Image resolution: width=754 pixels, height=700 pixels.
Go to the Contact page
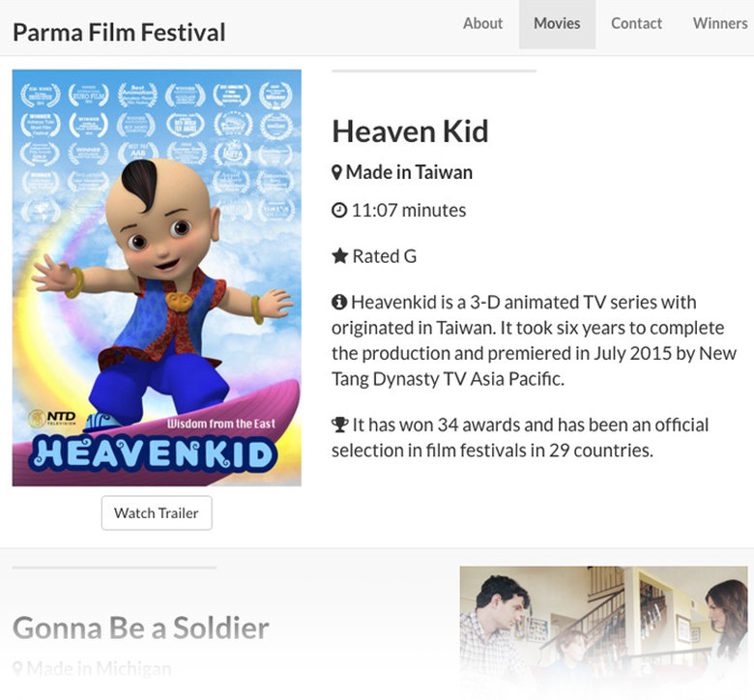[636, 23]
